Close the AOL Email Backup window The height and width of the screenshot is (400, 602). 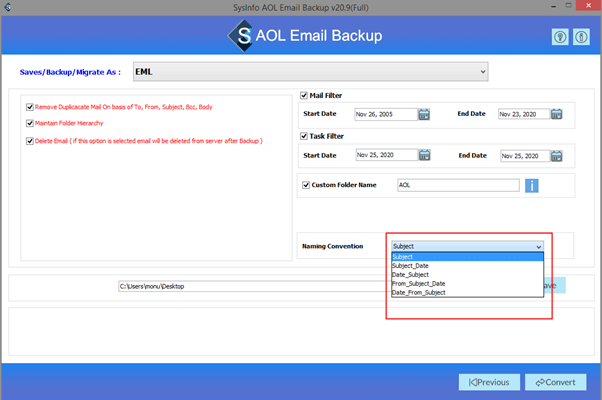click(x=588, y=6)
